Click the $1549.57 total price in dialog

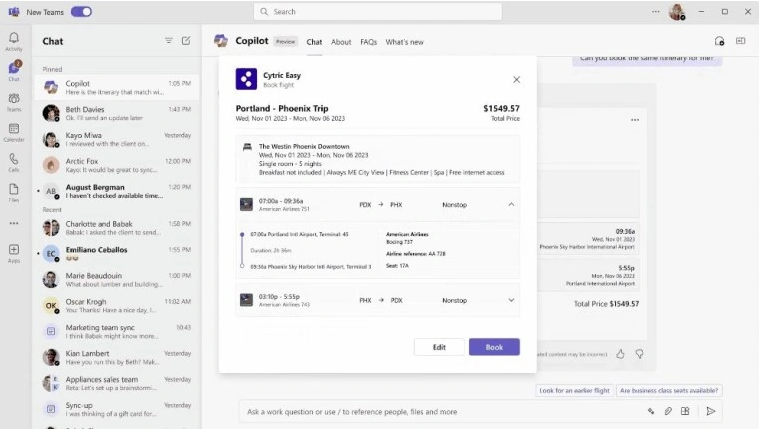501,108
